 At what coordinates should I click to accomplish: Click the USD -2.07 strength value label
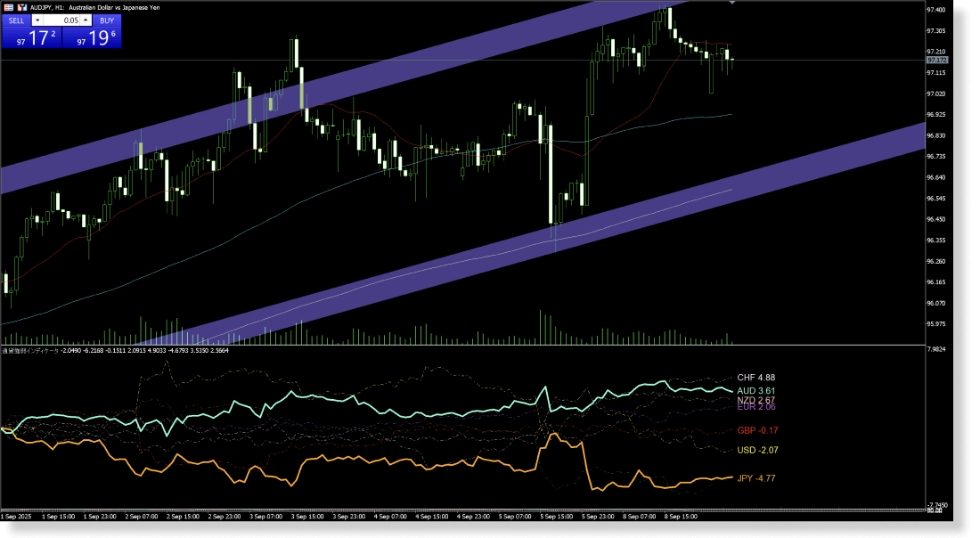pyautogui.click(x=756, y=451)
